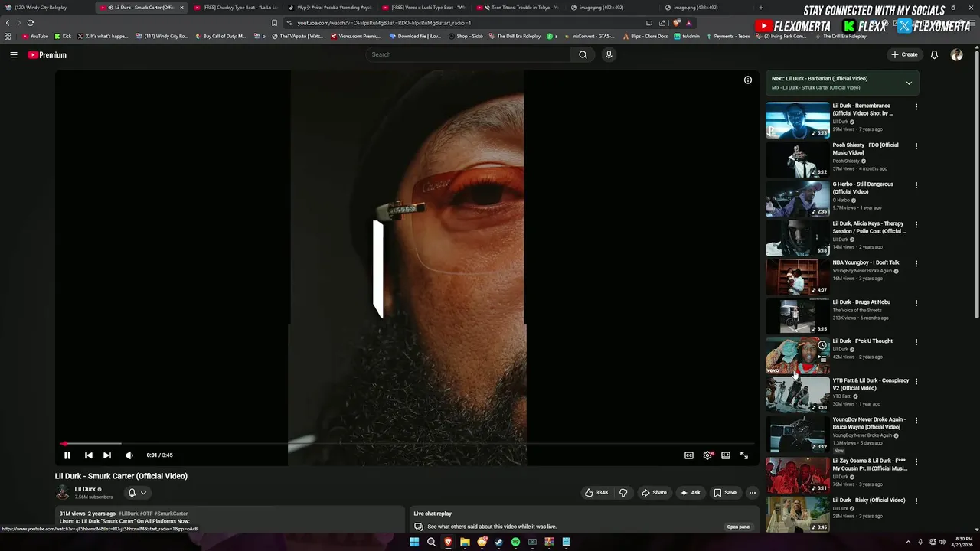The width and height of the screenshot is (980, 551).
Task: Share the Smurk Carter video
Action: [x=654, y=493]
